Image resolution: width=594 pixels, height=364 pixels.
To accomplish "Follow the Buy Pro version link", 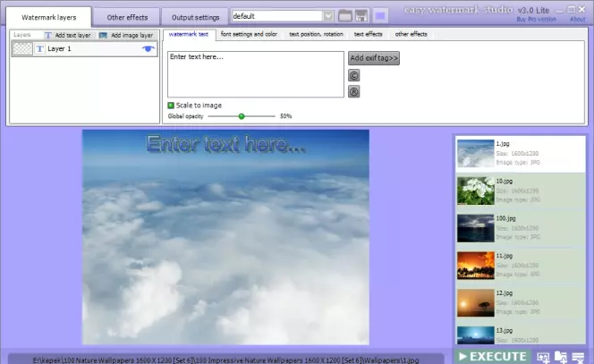I will click(537, 20).
